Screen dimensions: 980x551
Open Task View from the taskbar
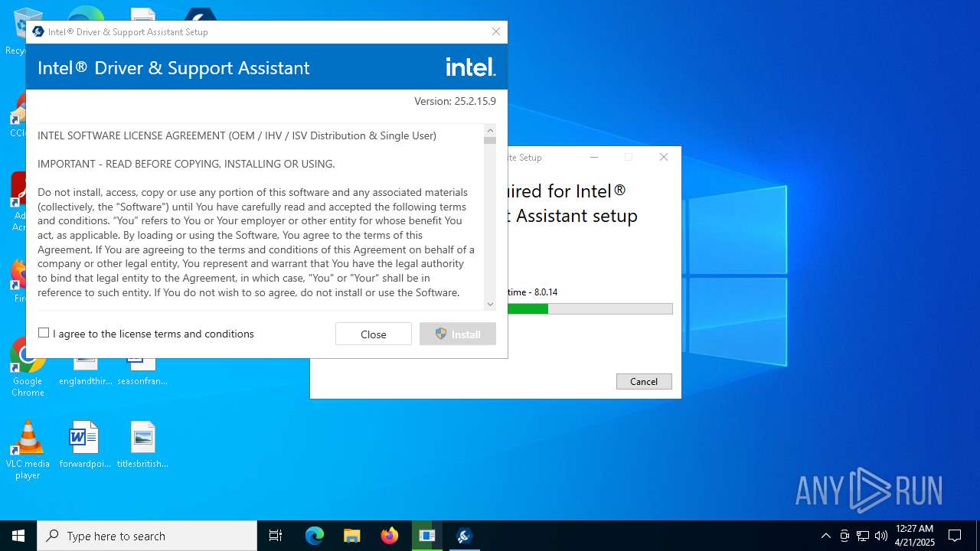[276, 536]
